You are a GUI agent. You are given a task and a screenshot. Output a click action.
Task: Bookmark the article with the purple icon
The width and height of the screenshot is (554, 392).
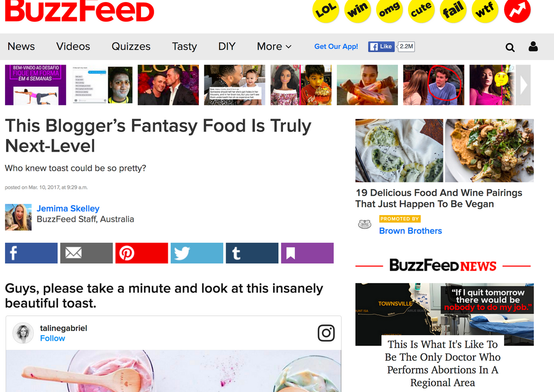click(307, 253)
